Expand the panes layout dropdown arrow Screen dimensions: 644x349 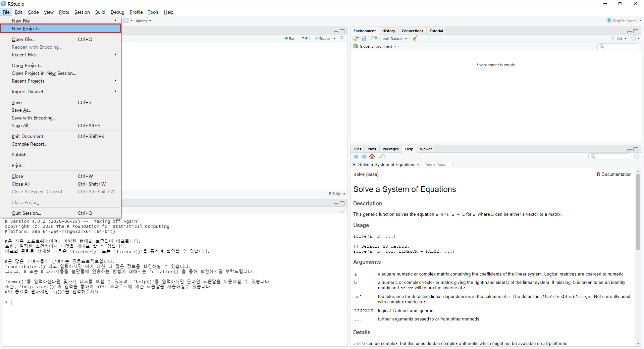click(x=131, y=21)
